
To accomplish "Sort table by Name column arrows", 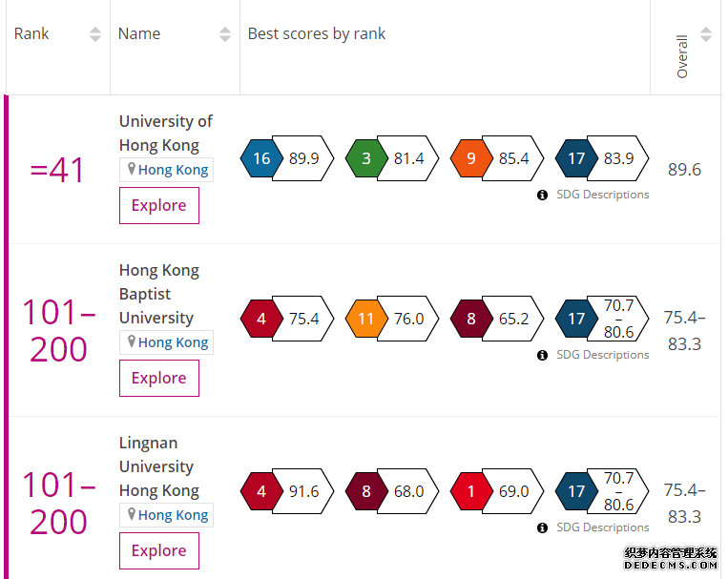I will point(225,34).
